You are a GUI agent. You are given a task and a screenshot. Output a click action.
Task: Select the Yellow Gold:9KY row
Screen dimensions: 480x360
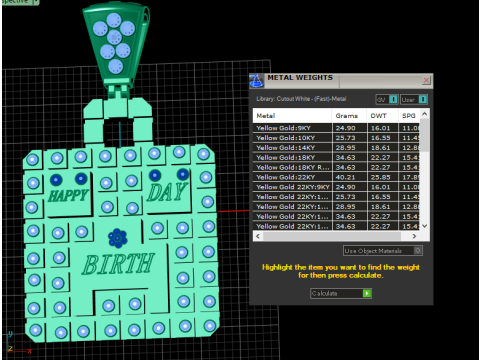pyautogui.click(x=336, y=128)
